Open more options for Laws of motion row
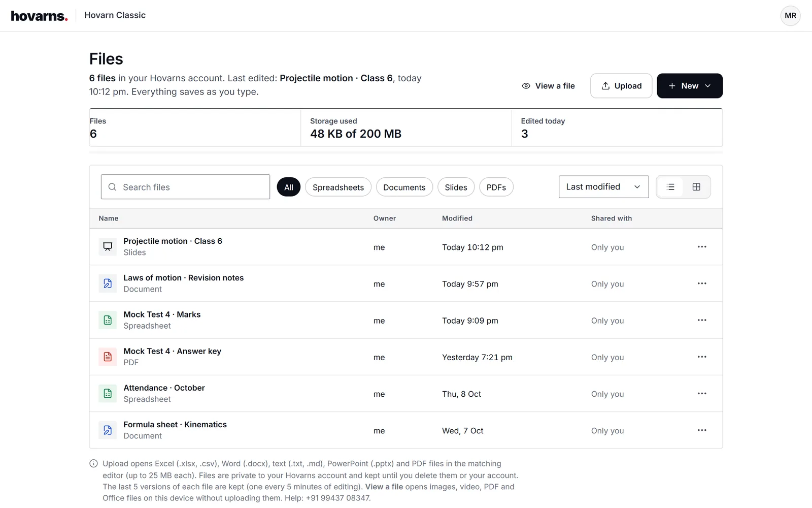The width and height of the screenshot is (812, 508). [702, 283]
